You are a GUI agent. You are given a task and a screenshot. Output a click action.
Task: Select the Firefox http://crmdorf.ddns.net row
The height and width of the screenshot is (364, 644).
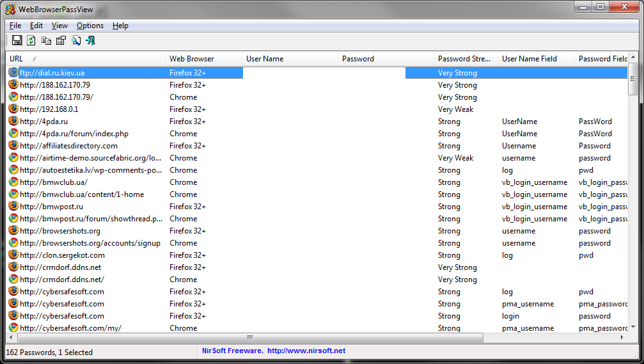click(x=317, y=267)
